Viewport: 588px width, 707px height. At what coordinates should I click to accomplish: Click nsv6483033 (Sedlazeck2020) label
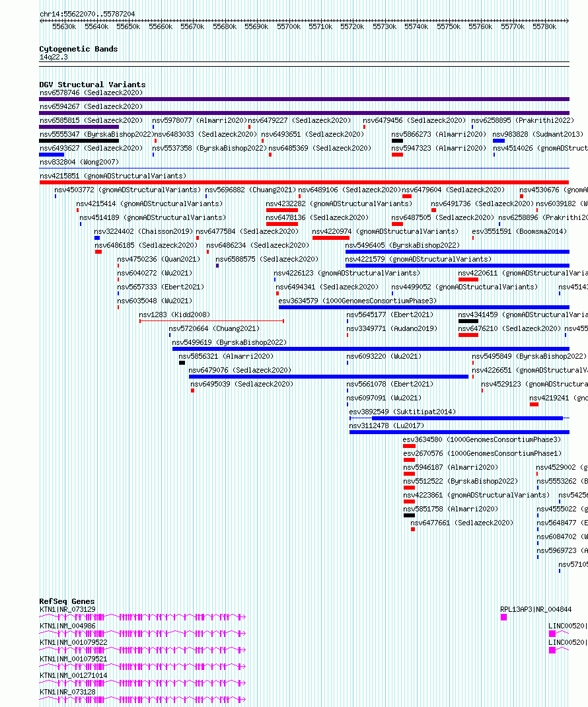tap(205, 135)
